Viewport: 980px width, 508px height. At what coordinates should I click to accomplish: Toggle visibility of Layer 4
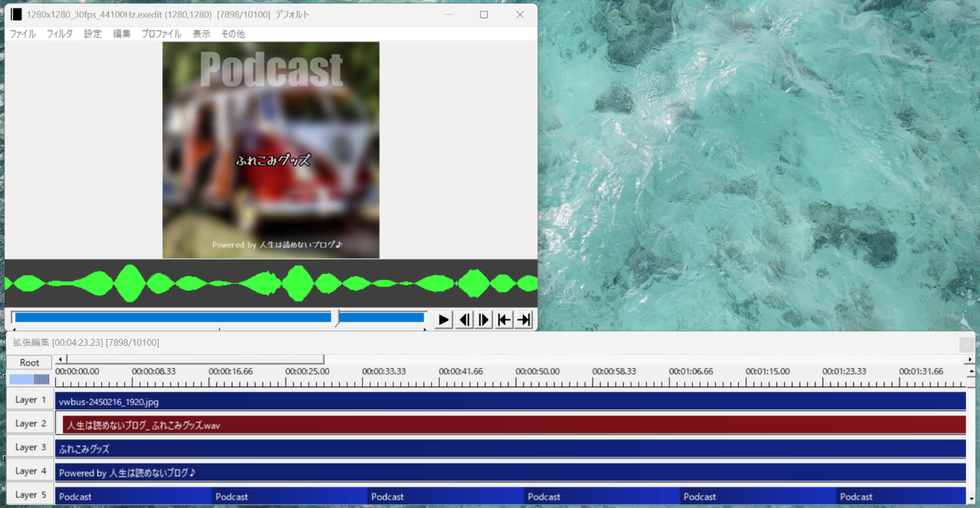point(31,471)
